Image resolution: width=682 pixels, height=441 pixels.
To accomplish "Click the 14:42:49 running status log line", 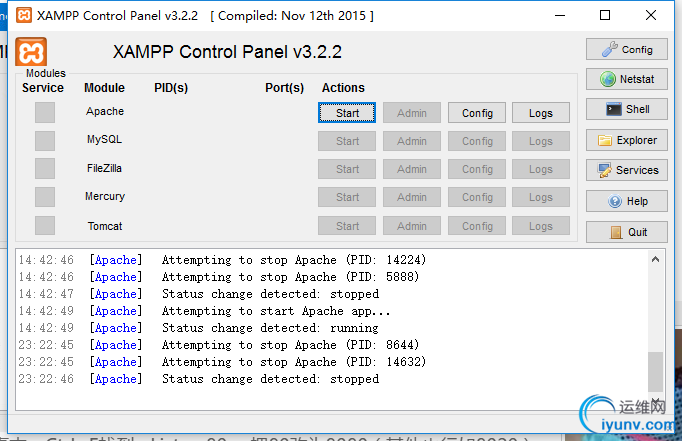I will pos(198,328).
